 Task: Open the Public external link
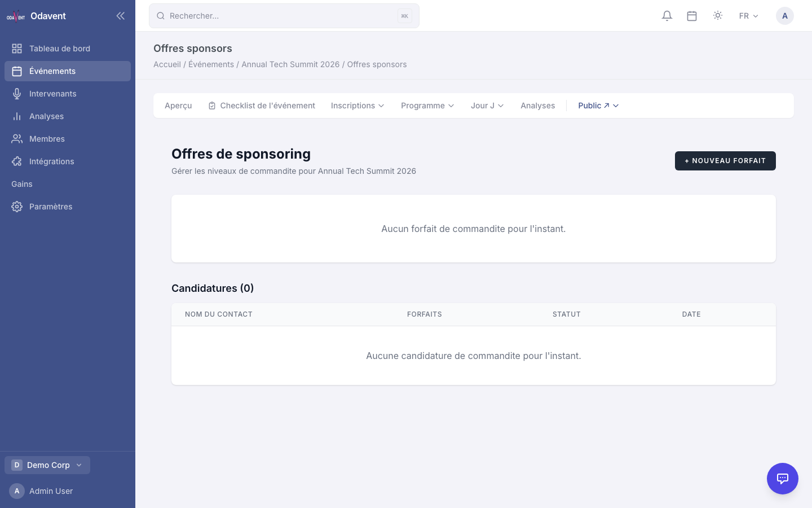click(594, 106)
